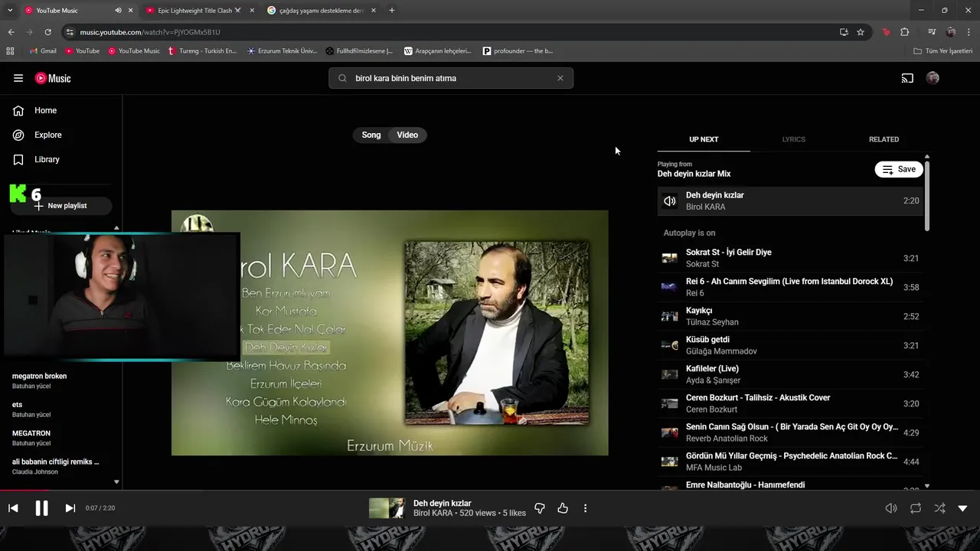This screenshot has height=551, width=980.
Task: Reload the browser page
Action: click(47, 32)
